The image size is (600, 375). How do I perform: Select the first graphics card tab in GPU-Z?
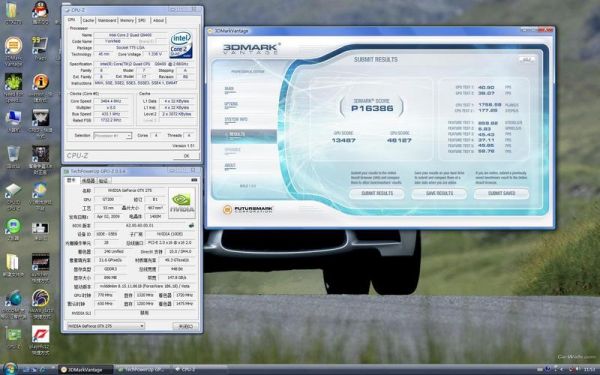tap(71, 180)
